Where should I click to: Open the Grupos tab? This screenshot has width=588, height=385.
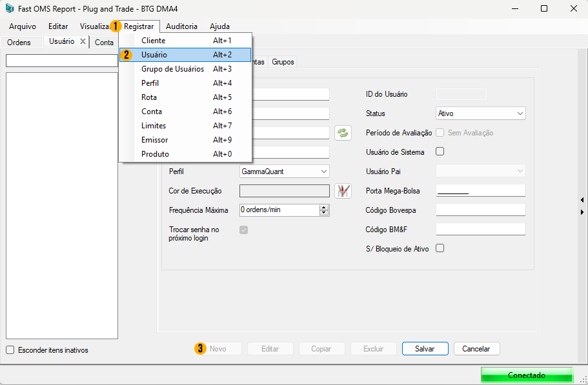click(x=283, y=62)
